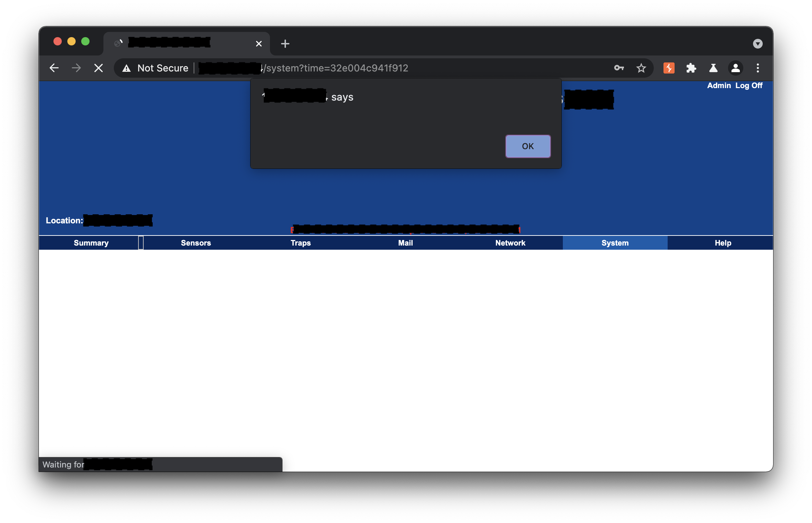Click the forward navigation arrow
This screenshot has width=812, height=523.
click(x=76, y=68)
